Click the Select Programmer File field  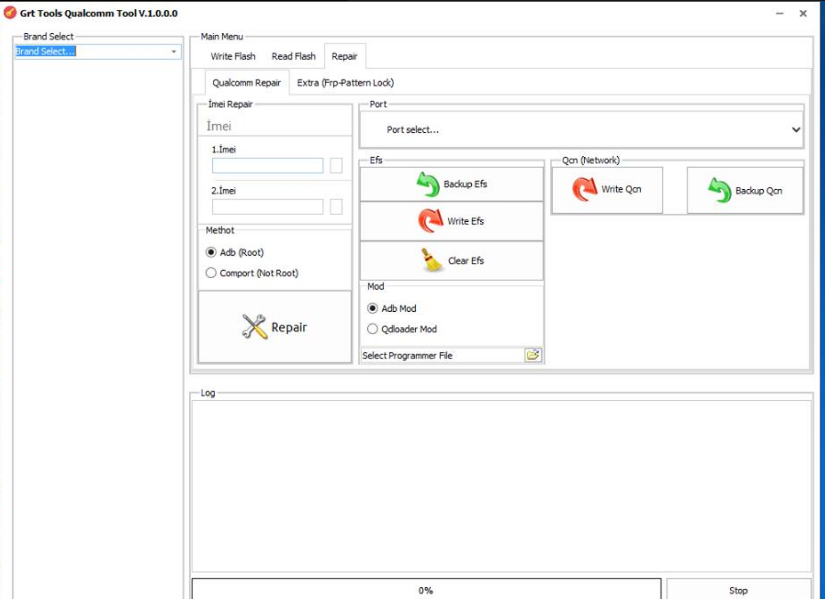pyautogui.click(x=442, y=355)
